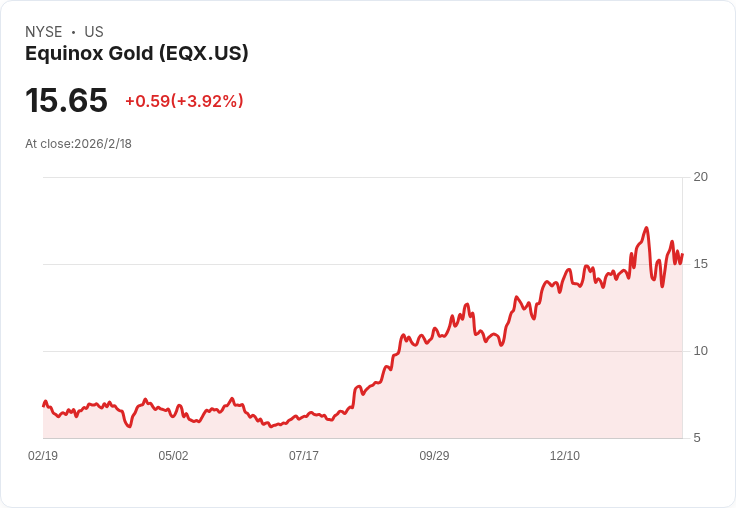Viewport: 736px width, 508px height.
Task: Click the 5 price axis label
Action: [x=697, y=438]
